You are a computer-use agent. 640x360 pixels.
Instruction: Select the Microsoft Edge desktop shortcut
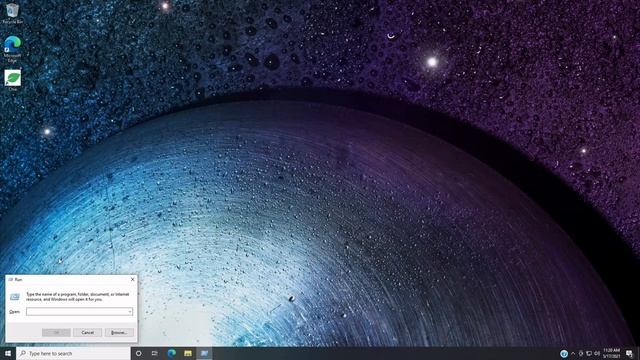pos(12,48)
